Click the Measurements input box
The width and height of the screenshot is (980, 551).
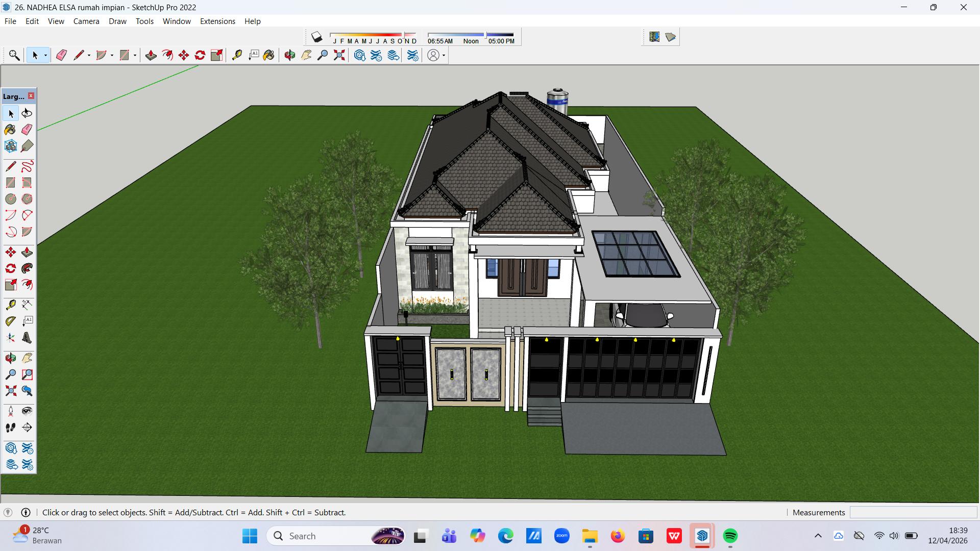tap(913, 512)
